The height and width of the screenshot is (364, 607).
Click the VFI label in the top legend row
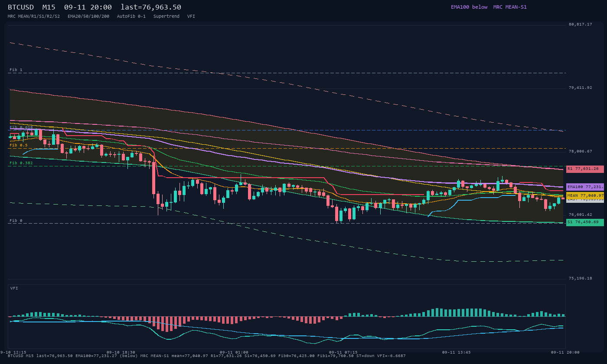[x=191, y=16]
